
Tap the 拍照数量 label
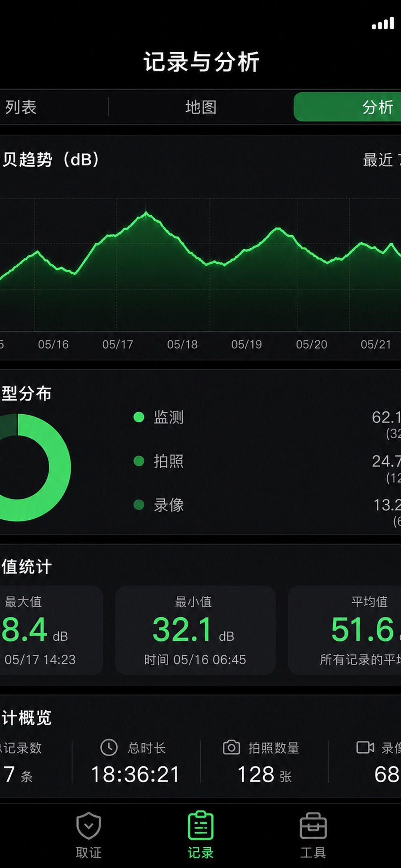coord(274,748)
